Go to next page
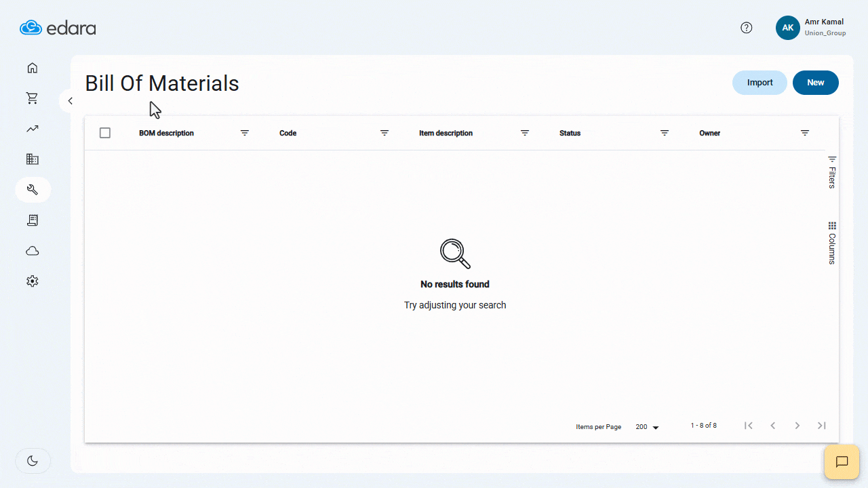The height and width of the screenshot is (488, 868). pyautogui.click(x=797, y=426)
